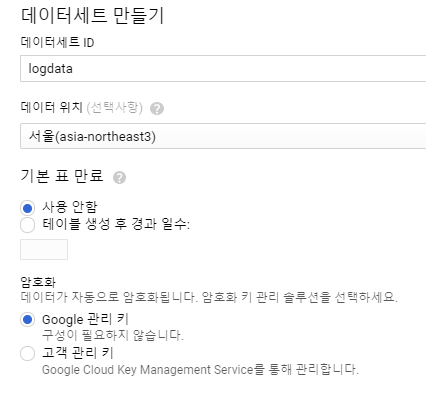Click the Google Cloud Key Management Service description
This screenshot has height=395, width=426.
tap(200, 370)
